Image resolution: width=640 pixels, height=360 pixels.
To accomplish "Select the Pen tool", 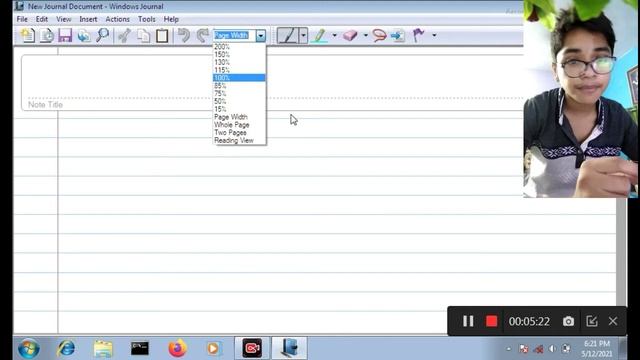I will [x=288, y=36].
